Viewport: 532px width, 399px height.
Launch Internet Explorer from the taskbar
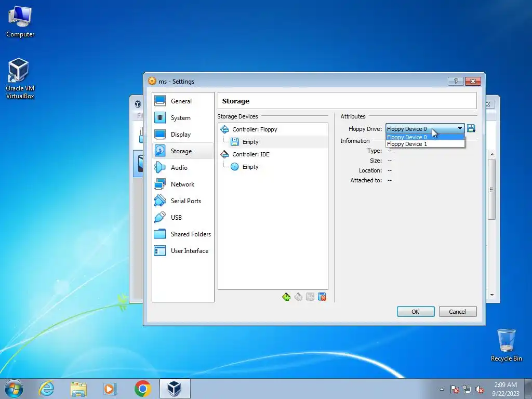[x=46, y=389]
